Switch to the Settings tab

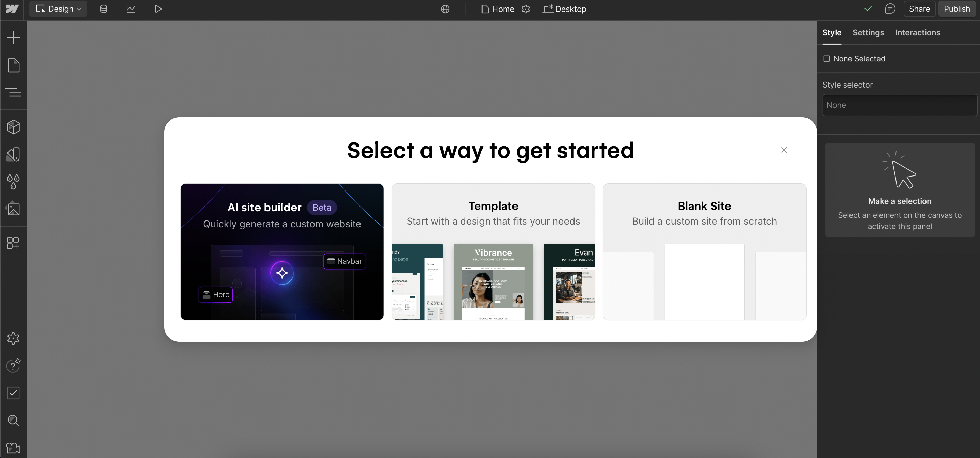pyautogui.click(x=868, y=33)
